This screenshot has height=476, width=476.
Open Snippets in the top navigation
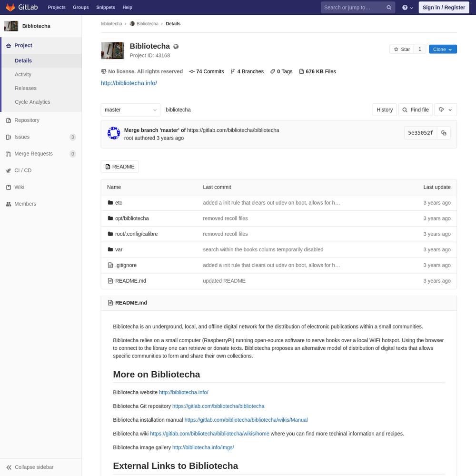[x=106, y=7]
